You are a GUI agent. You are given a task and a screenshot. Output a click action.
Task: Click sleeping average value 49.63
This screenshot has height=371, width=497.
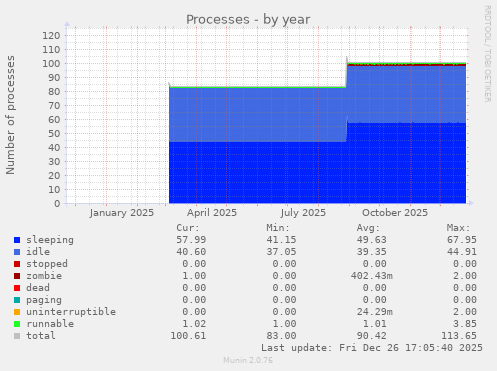pyautogui.click(x=371, y=240)
